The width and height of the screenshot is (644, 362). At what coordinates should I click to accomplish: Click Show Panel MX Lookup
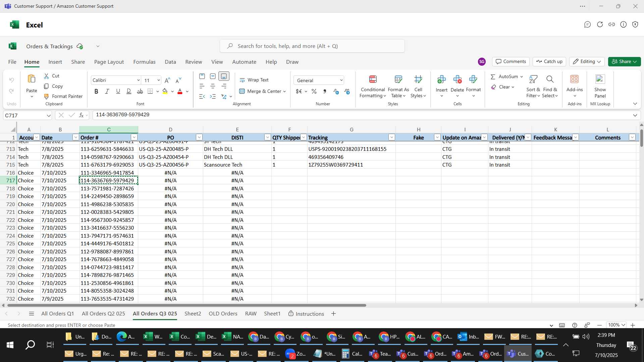coord(600,86)
